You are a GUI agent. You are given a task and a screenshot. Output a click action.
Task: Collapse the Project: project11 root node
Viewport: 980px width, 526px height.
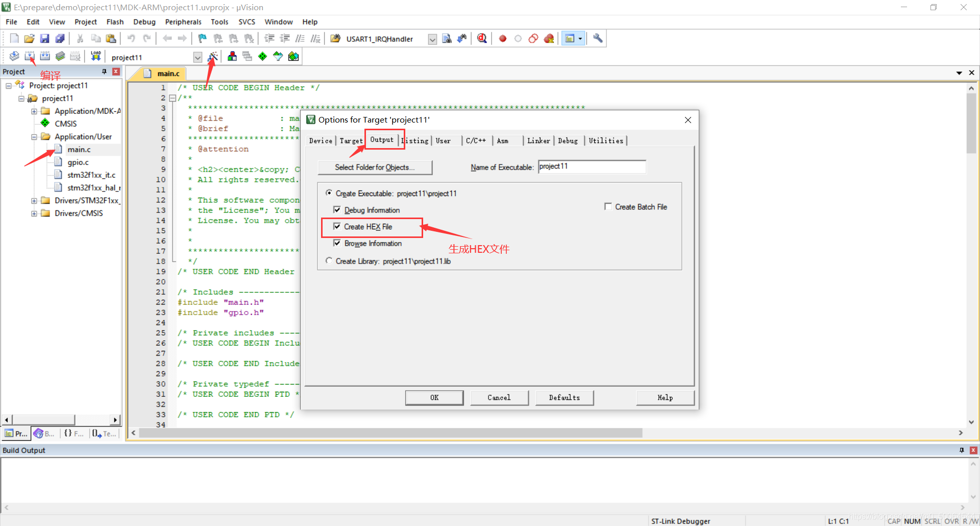tap(9, 86)
